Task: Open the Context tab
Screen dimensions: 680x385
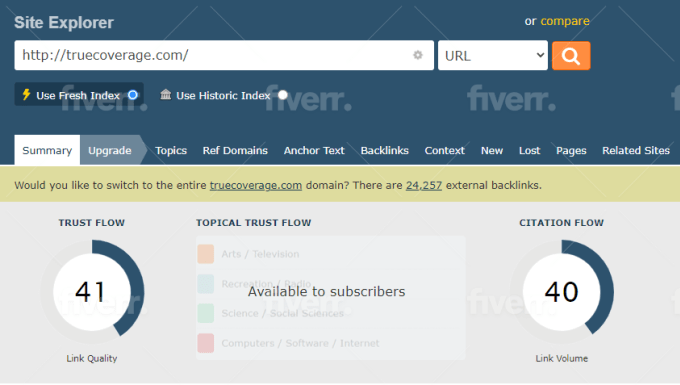Action: coord(445,150)
